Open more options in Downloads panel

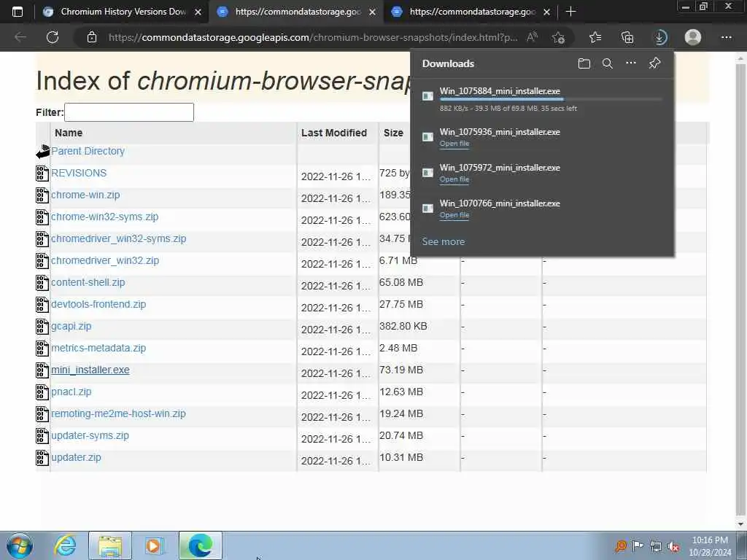pyautogui.click(x=631, y=63)
